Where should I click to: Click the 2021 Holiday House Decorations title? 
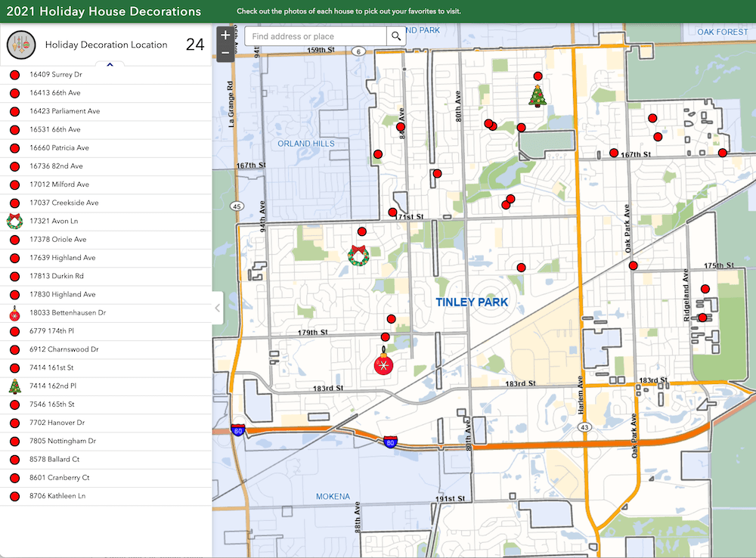point(104,11)
